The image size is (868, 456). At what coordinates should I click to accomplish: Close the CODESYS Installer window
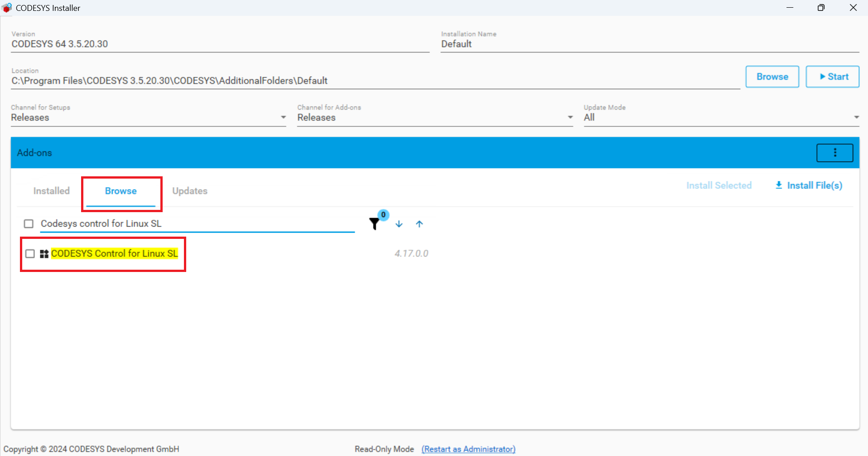(x=853, y=8)
